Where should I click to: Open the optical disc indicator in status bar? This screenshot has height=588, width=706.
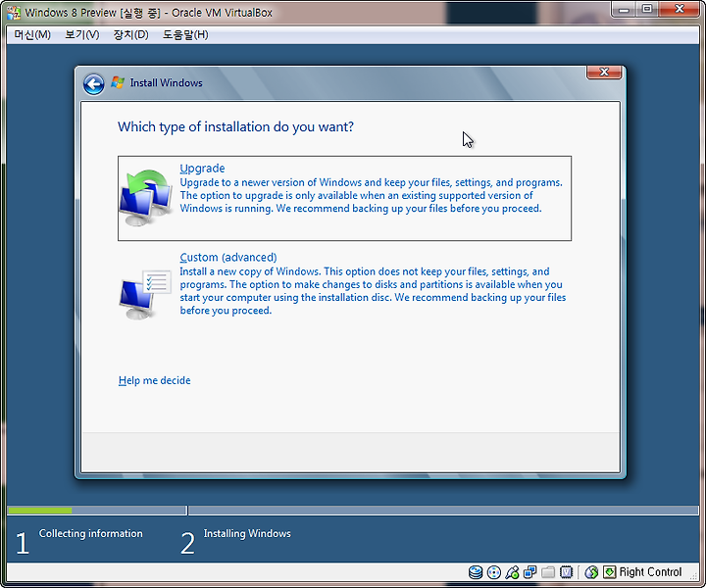tap(494, 572)
